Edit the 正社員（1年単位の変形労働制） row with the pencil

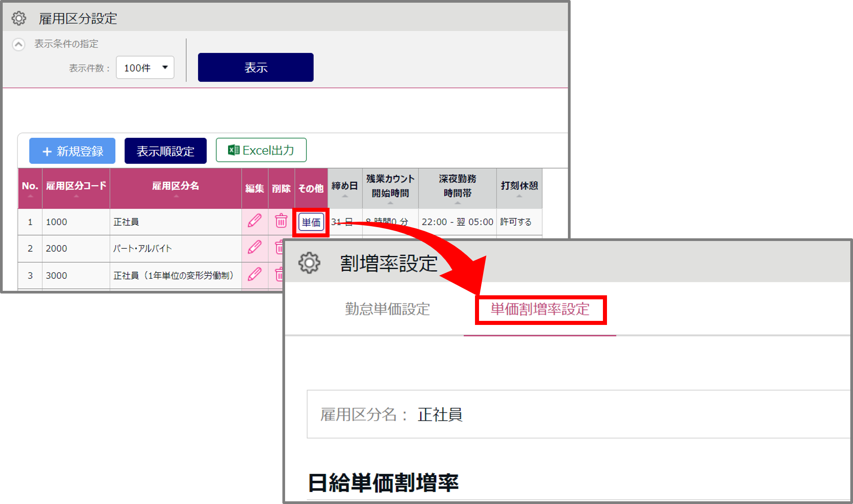(255, 274)
